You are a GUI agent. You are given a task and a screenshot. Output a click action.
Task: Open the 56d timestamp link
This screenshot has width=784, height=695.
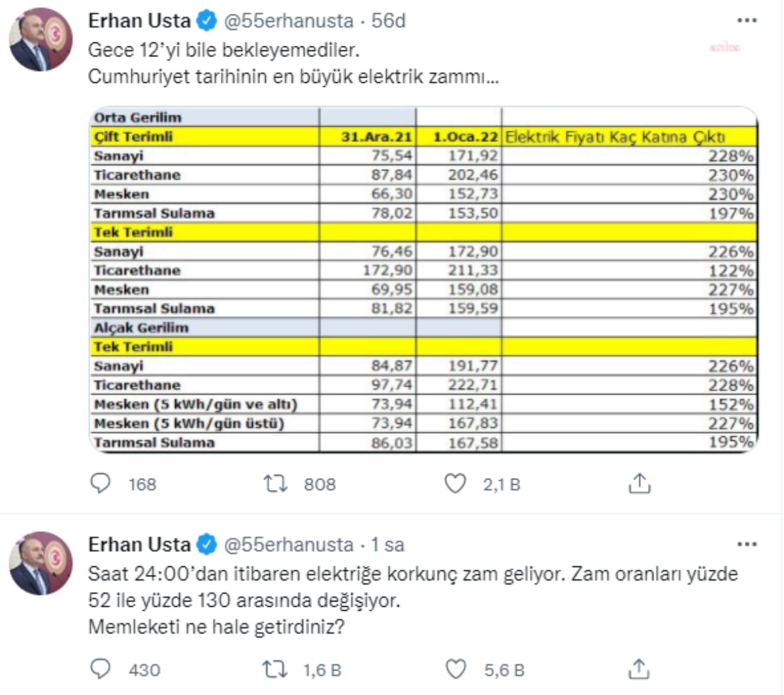(389, 21)
